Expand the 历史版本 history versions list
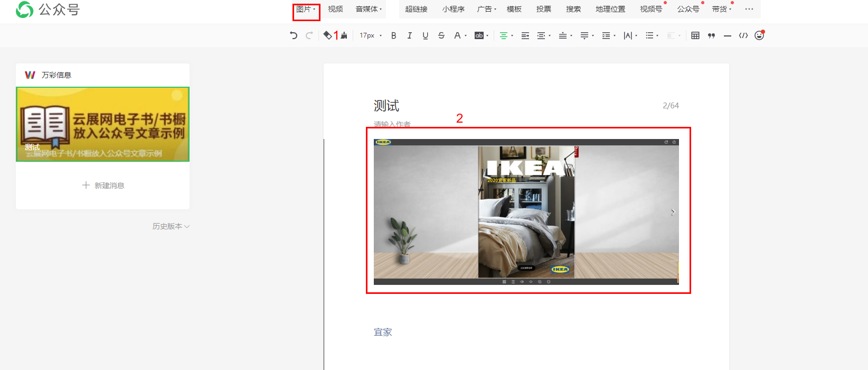 tap(171, 226)
